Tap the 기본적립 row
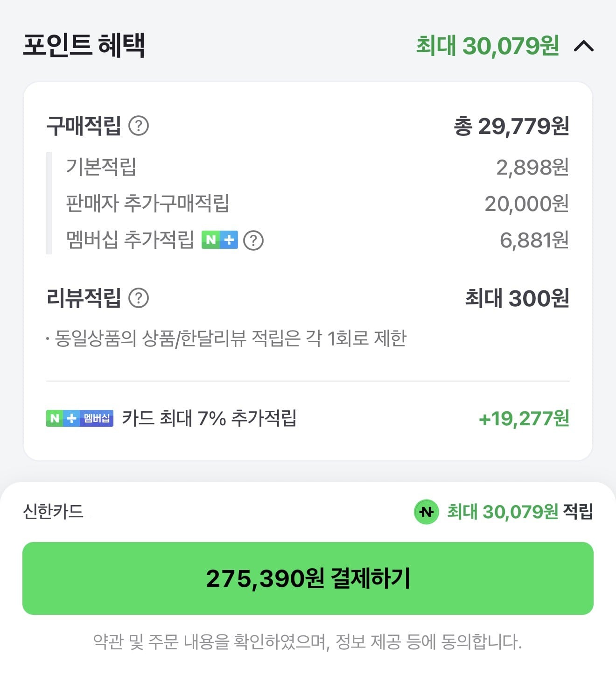 101,167
